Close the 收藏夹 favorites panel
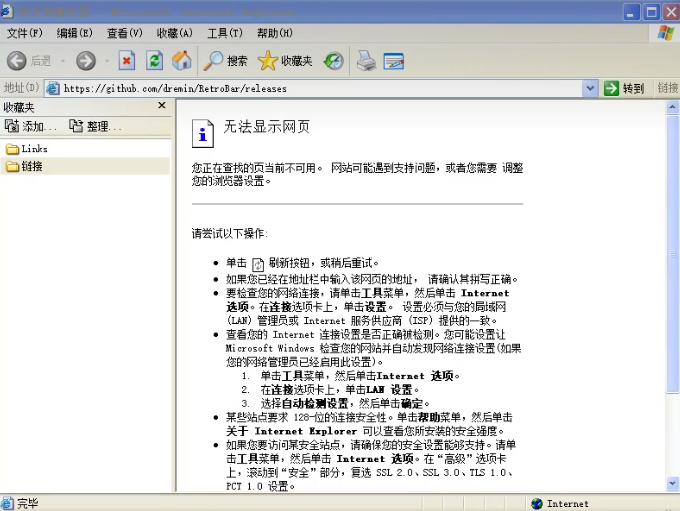Viewport: 680px width, 511px height. [162, 105]
